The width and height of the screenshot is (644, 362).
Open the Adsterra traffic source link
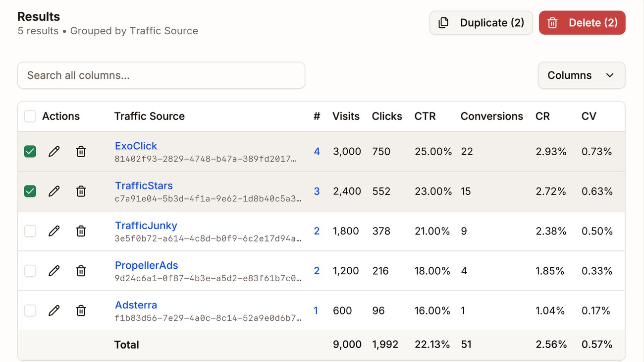(x=136, y=305)
